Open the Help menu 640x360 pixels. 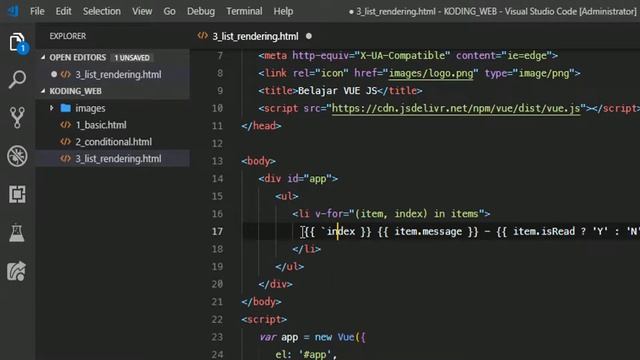pos(283,11)
